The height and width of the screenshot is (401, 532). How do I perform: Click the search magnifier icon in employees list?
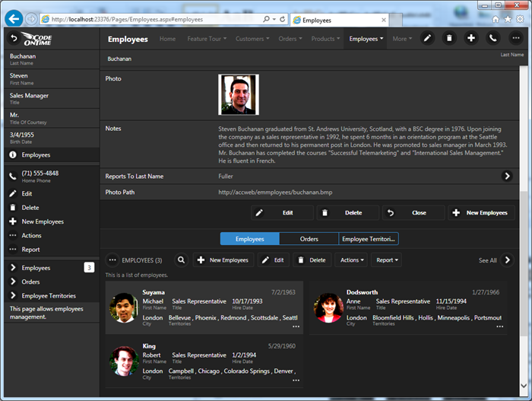pyautogui.click(x=182, y=260)
